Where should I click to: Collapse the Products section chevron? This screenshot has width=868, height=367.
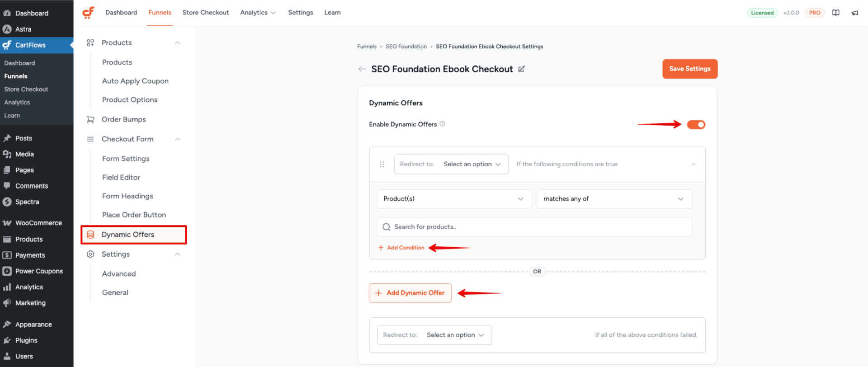pyautogui.click(x=178, y=42)
